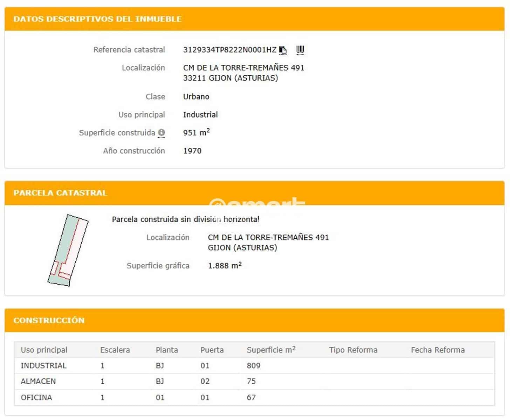Screen dimensions: 514x420
Task: Collapse the PARCELA CATASTRAL section header
Action: click(x=60, y=192)
